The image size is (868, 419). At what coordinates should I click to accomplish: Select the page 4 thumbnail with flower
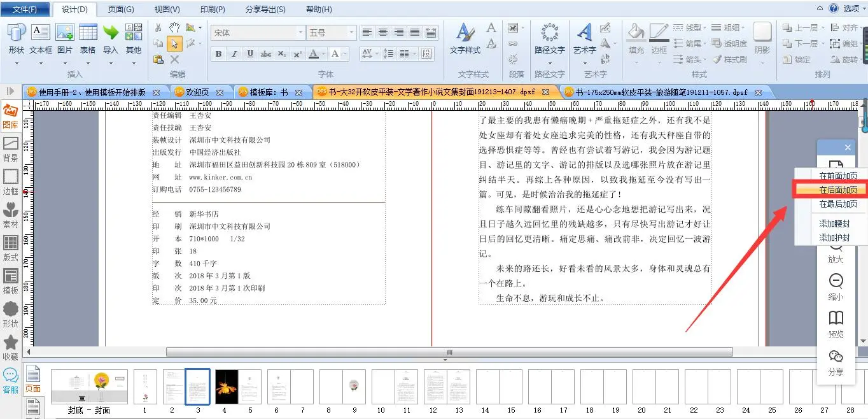[x=226, y=387]
